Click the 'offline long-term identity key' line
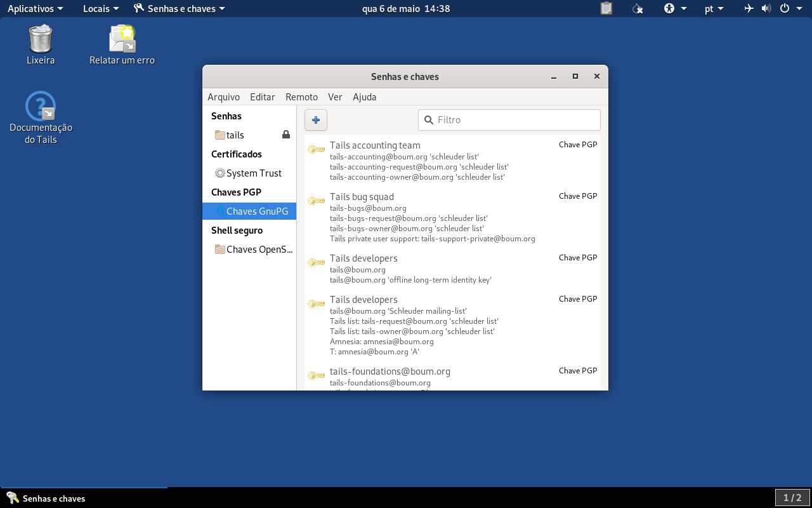 tap(410, 280)
